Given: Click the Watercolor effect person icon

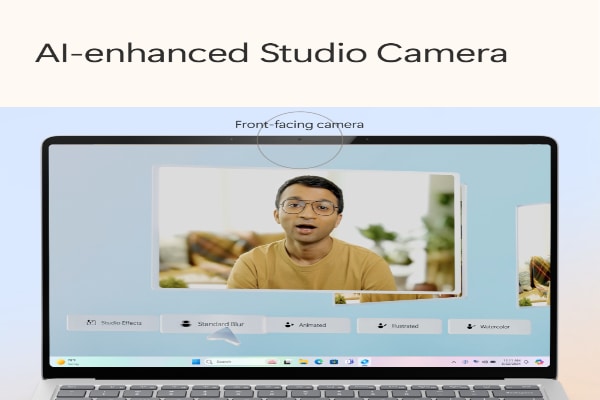Looking at the screenshot, I should coord(468,326).
